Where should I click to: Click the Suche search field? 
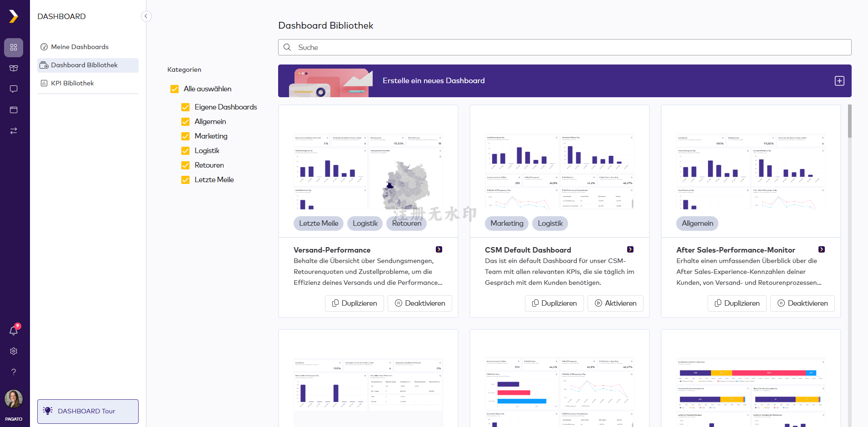(564, 47)
